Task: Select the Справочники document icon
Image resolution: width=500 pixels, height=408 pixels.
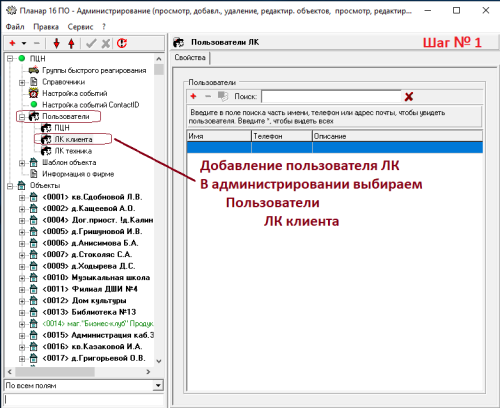Action: coord(33,82)
